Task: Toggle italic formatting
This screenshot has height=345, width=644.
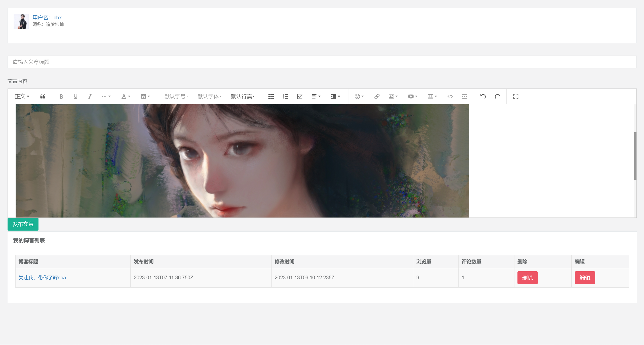Action: pos(90,97)
